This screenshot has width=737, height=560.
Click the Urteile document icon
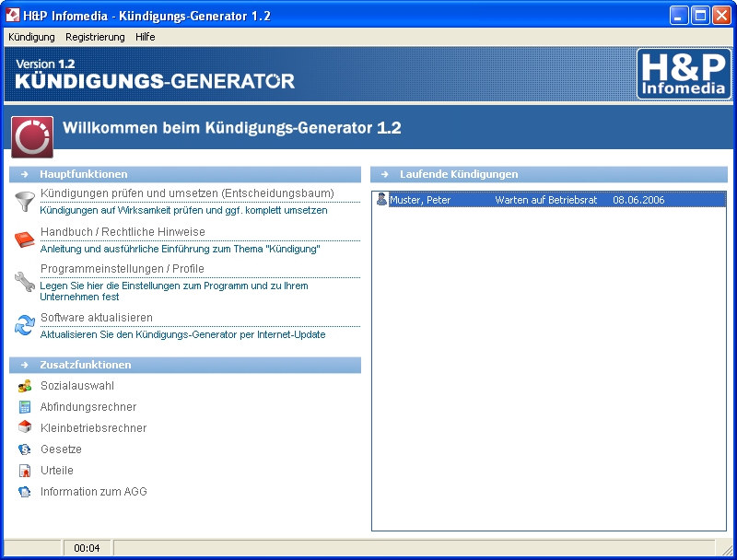25,471
